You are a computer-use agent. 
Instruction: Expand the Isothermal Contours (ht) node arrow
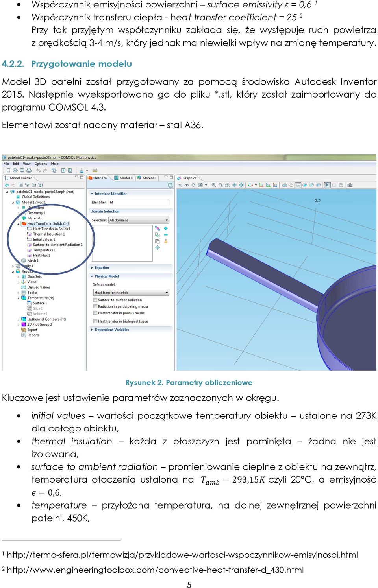19,319
